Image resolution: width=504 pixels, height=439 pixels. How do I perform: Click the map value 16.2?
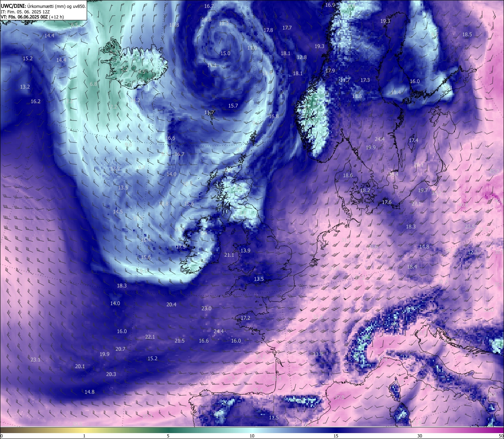35,102
